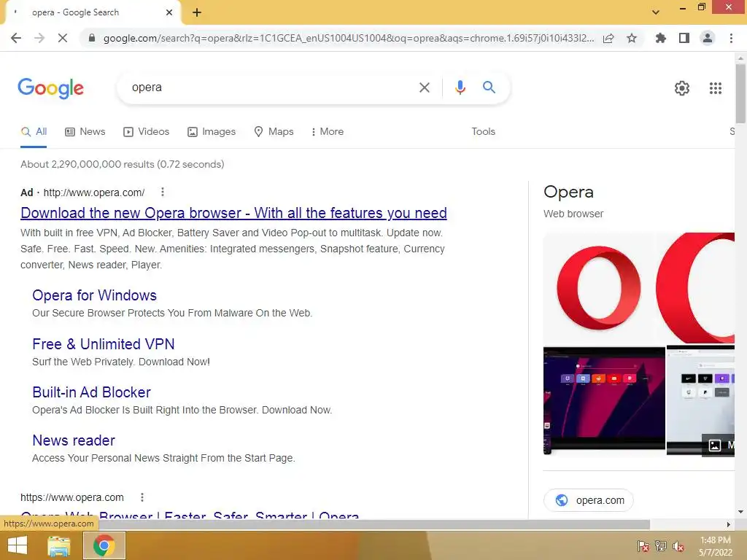Stop loading the page with X button
Viewport: 747px width, 560px height.
63,38
